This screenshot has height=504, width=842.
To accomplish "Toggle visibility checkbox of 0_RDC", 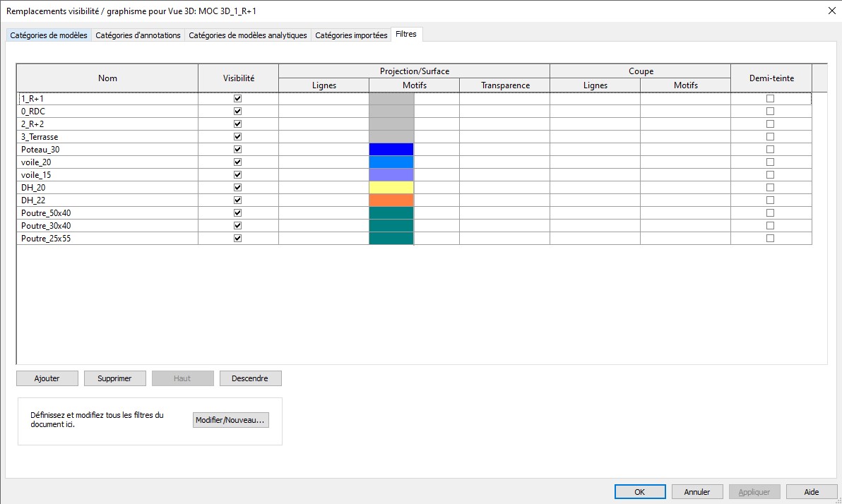I will (x=238, y=111).
